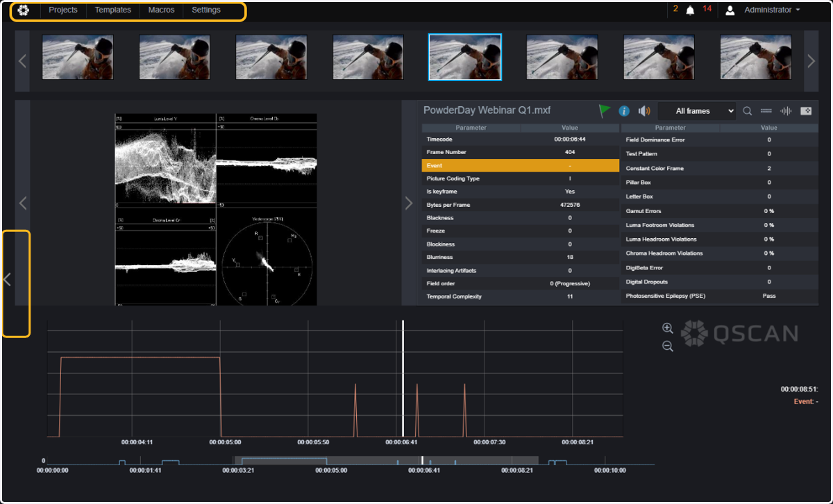Select the Field Dominance Error row
The height and width of the screenshot is (504, 833).
tap(719, 140)
